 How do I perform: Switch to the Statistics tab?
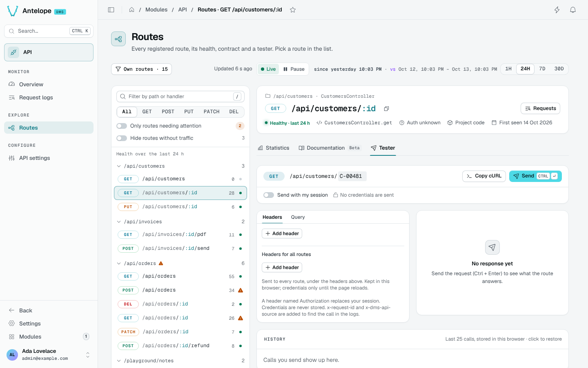[274, 148]
